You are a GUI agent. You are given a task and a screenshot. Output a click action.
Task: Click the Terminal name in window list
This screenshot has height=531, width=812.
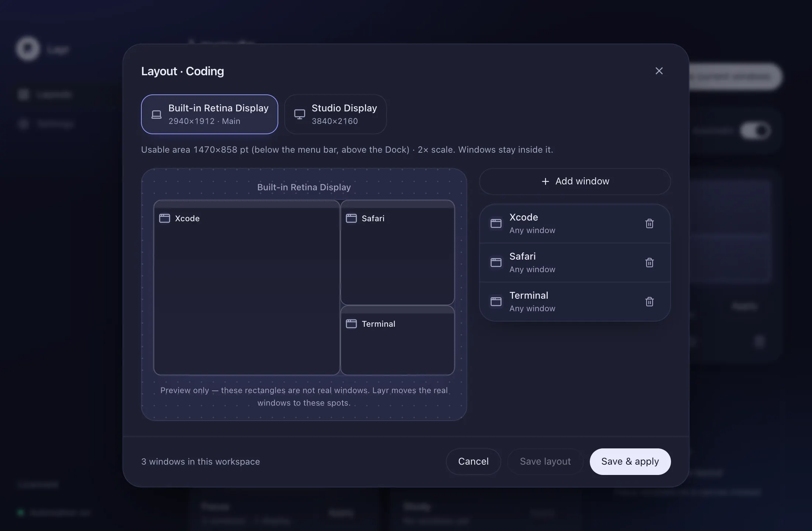pyautogui.click(x=529, y=295)
